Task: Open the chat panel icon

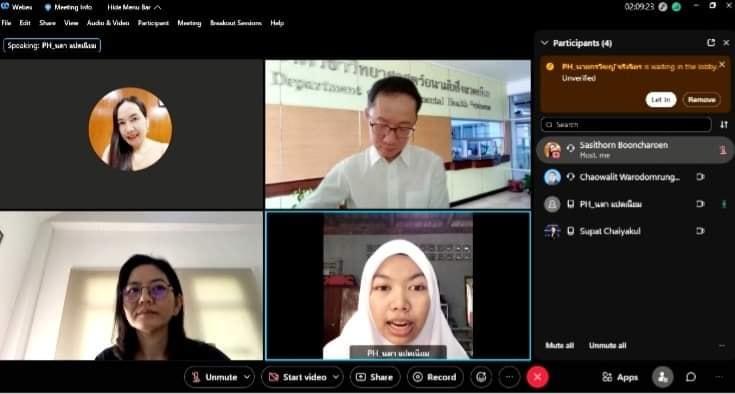Action: (x=691, y=377)
